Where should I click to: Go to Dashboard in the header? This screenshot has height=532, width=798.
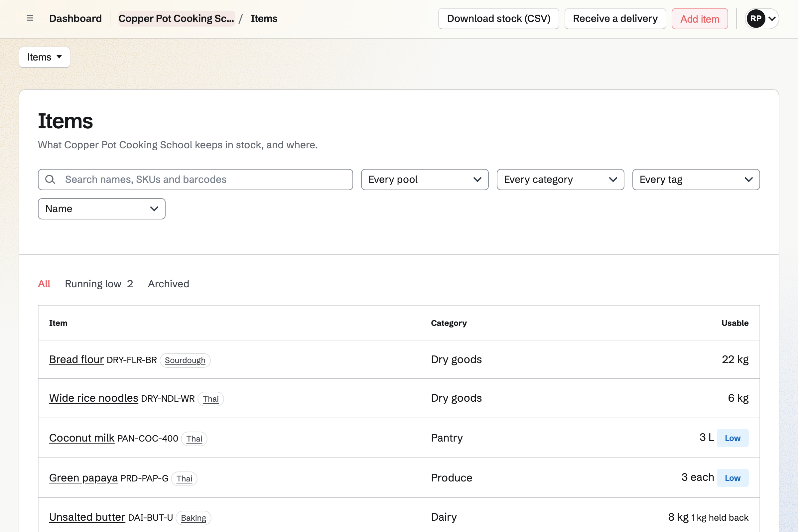tap(75, 19)
